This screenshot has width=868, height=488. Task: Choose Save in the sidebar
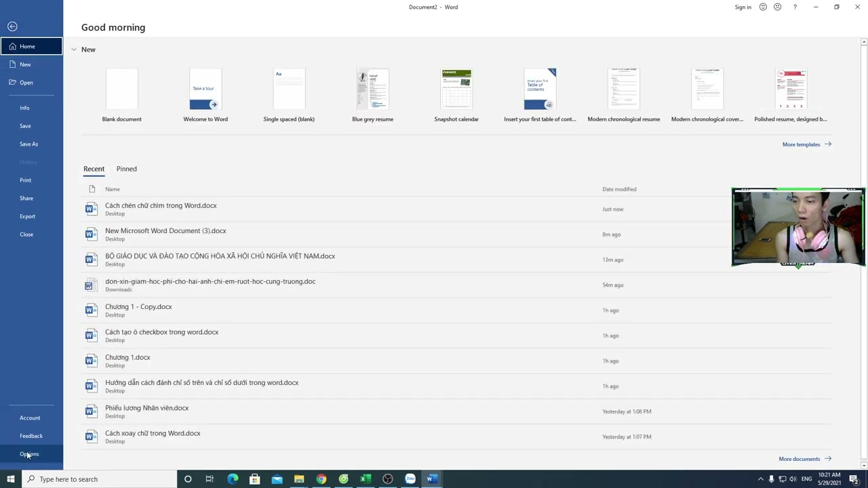[x=31, y=126]
